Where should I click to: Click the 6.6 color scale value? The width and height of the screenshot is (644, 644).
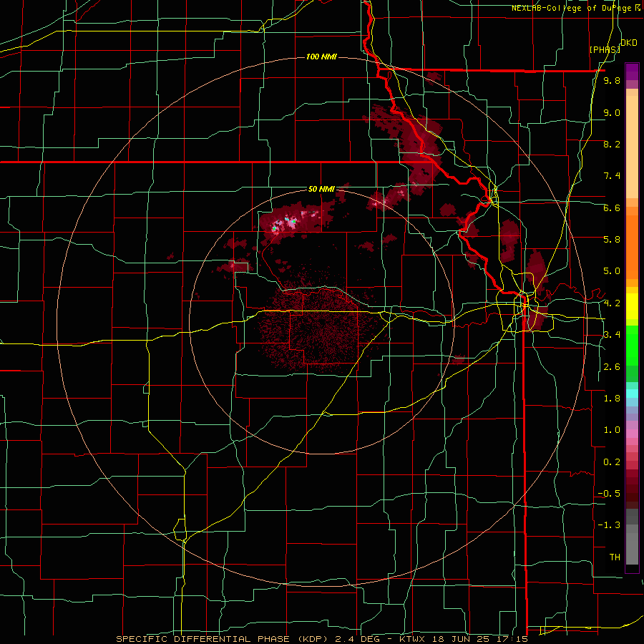(612, 208)
